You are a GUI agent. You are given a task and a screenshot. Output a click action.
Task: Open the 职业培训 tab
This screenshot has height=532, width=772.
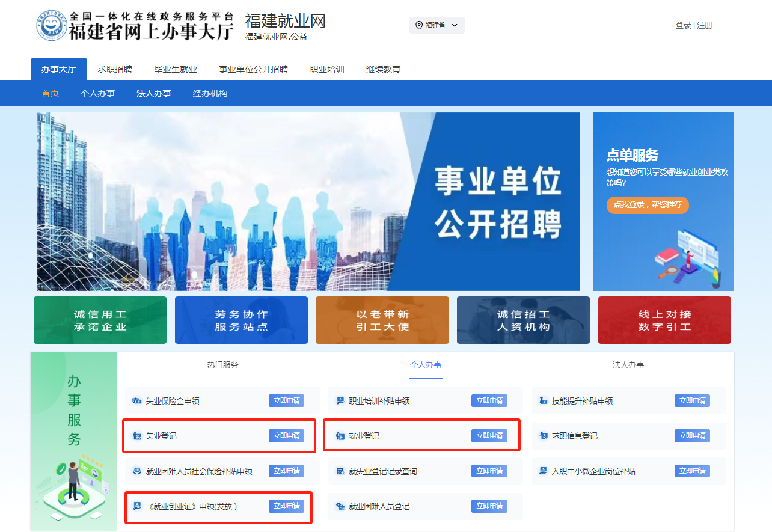(x=327, y=69)
